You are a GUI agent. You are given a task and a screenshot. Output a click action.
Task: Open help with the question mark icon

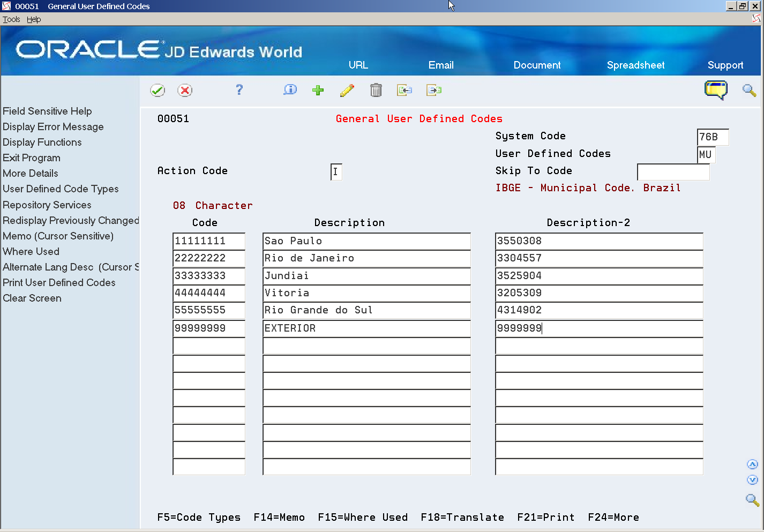[x=239, y=89]
